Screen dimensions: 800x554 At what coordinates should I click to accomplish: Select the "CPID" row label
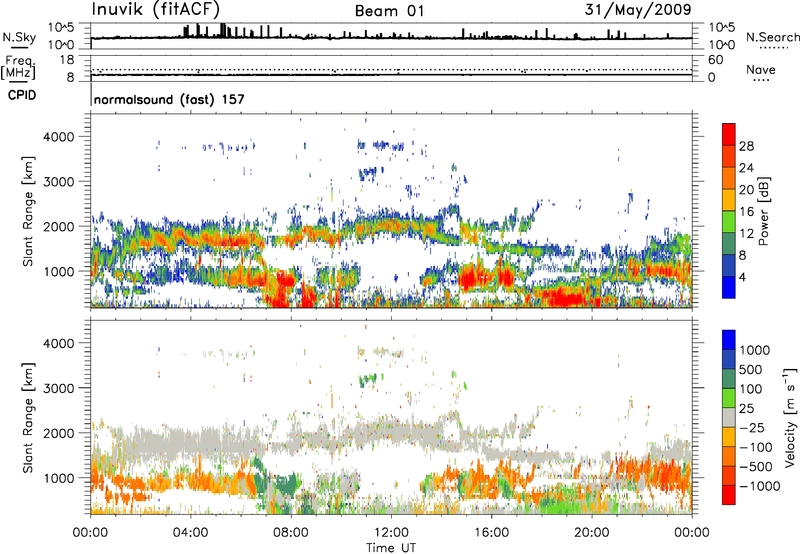click(x=22, y=95)
